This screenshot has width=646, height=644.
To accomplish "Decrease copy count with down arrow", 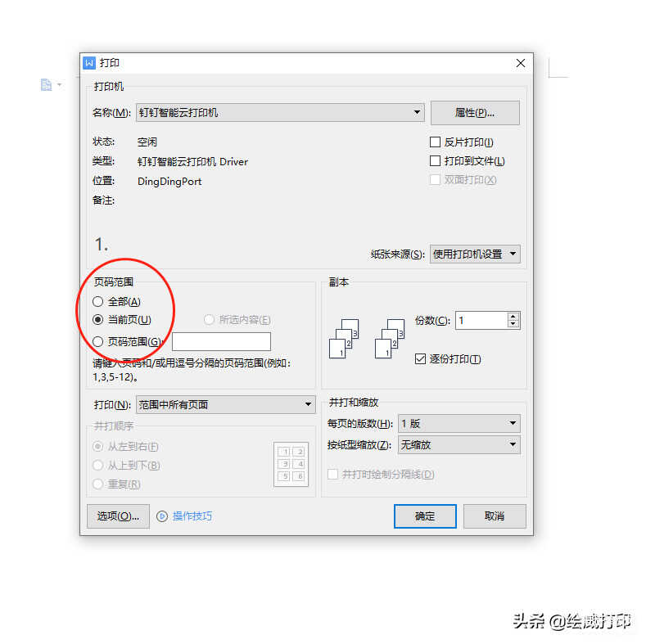I will [513, 324].
